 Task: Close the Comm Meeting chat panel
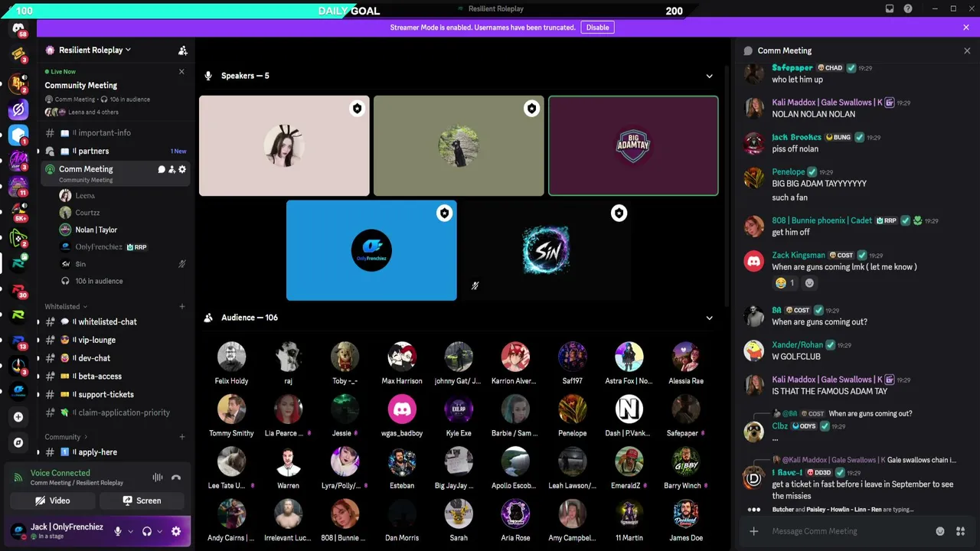tap(967, 51)
